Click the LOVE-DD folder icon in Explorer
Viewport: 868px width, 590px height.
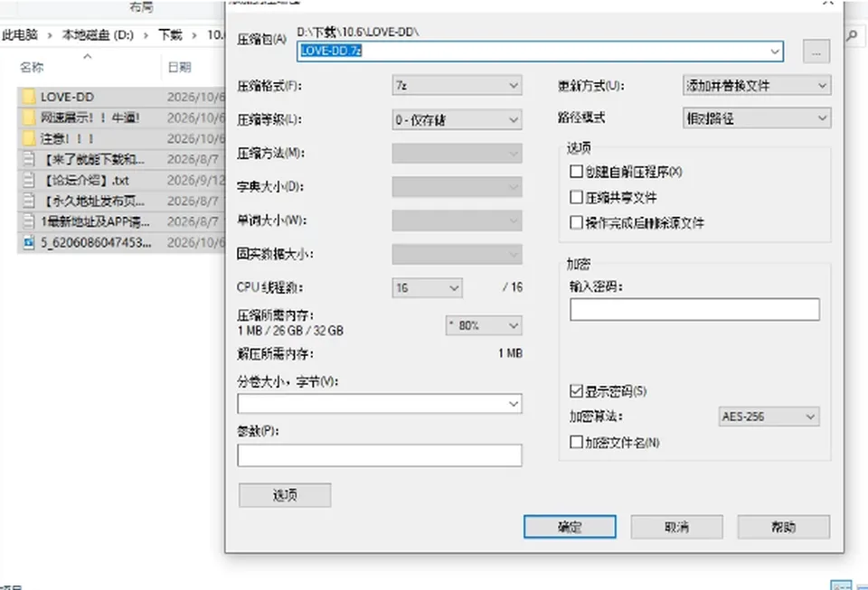click(x=29, y=97)
